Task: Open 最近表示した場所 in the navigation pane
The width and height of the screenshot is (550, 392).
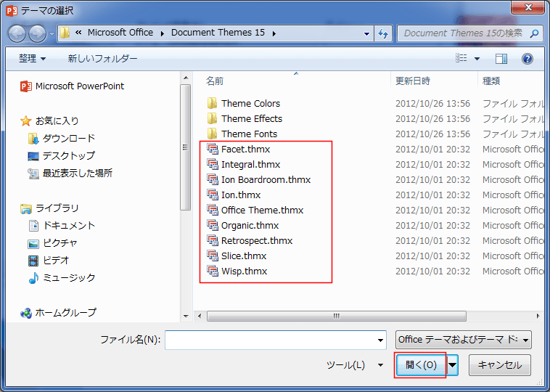Action: coord(70,173)
